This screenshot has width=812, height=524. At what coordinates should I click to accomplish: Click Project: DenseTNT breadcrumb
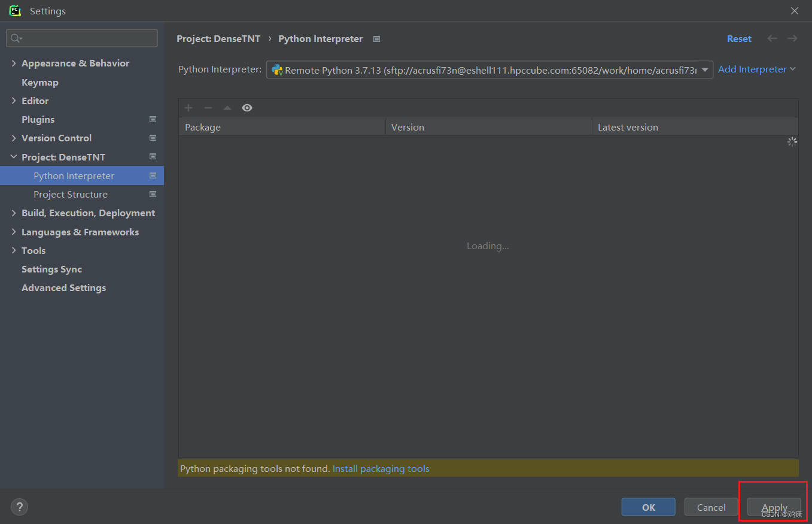(x=218, y=38)
